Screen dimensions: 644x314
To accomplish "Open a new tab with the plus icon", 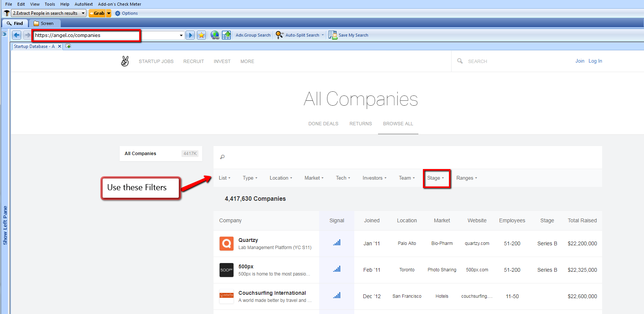I will click(x=68, y=46).
